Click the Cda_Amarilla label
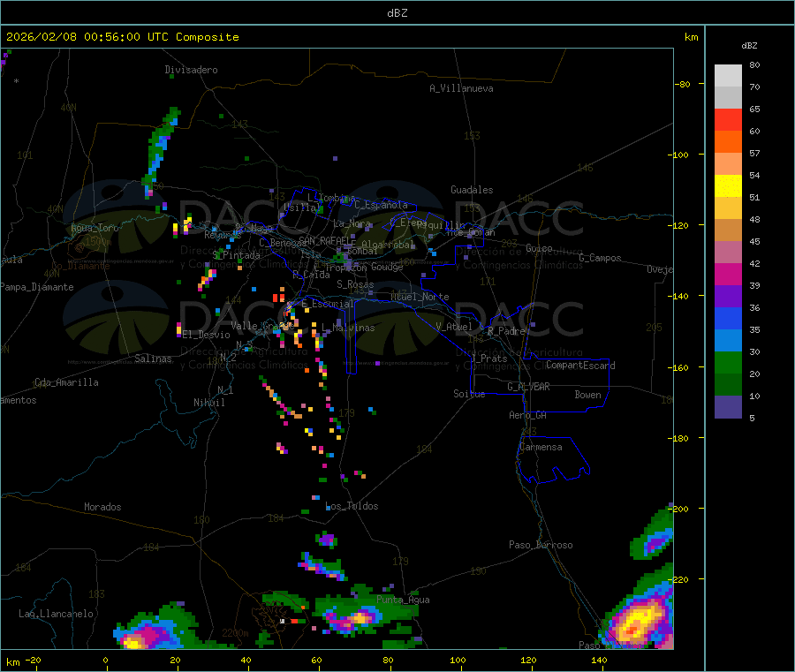 (x=66, y=382)
